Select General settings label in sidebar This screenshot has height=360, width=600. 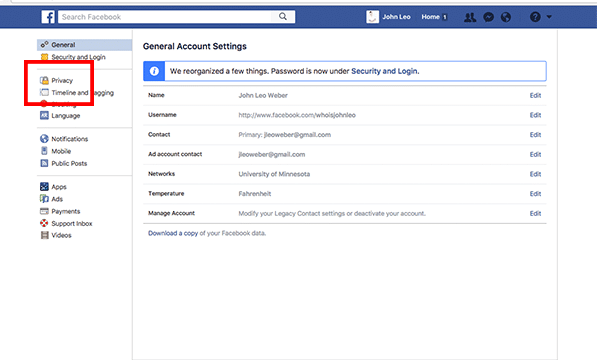[x=63, y=45]
